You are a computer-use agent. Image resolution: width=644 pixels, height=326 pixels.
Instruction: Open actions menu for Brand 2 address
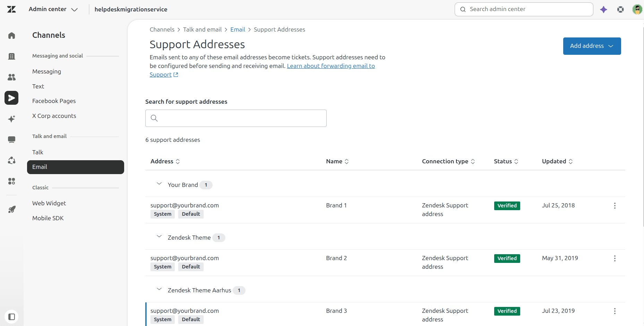pyautogui.click(x=615, y=258)
